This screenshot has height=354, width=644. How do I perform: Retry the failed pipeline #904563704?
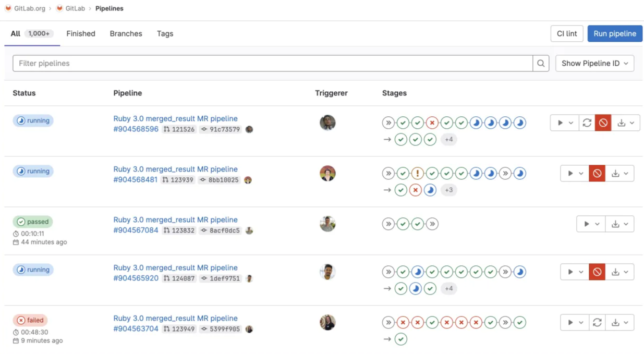pyautogui.click(x=597, y=322)
